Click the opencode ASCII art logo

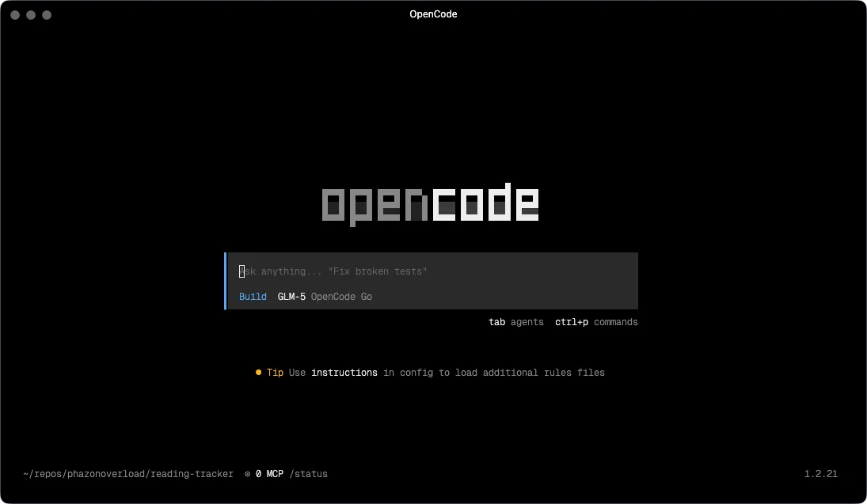coord(431,202)
